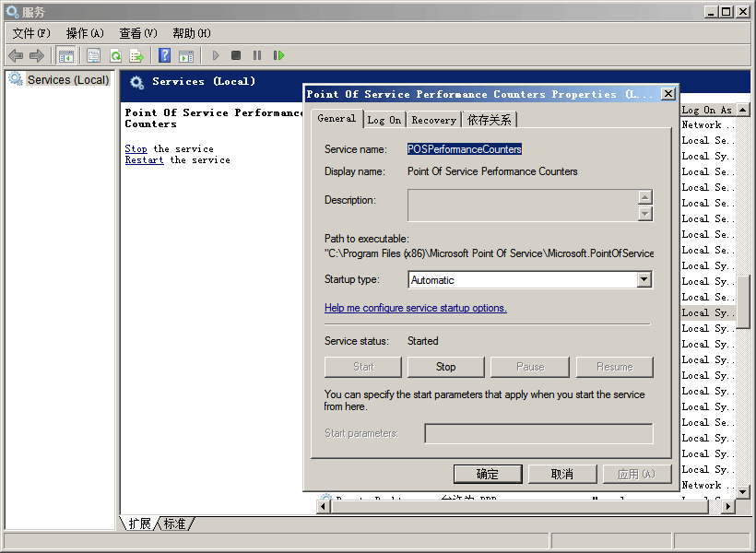This screenshot has width=756, height=553.
Task: Open the 操作(A) menu
Action: [x=85, y=33]
